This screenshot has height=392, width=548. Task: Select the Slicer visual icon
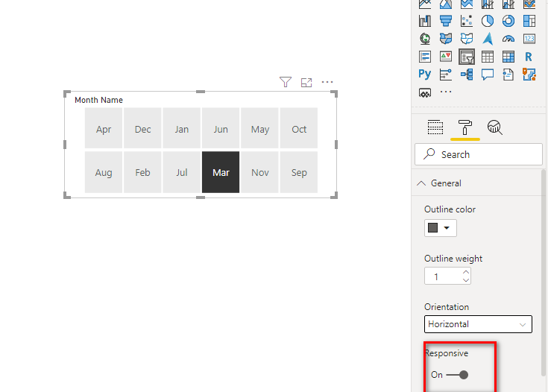[x=467, y=57]
